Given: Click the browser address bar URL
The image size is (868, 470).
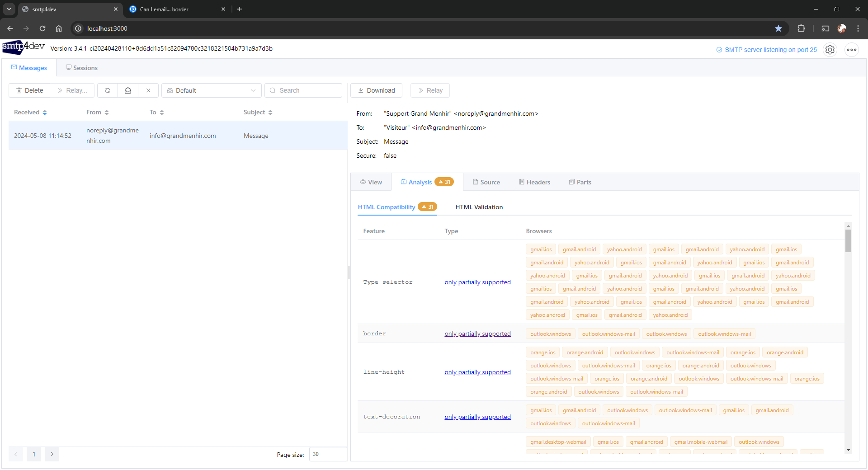Looking at the screenshot, I should pos(107,28).
